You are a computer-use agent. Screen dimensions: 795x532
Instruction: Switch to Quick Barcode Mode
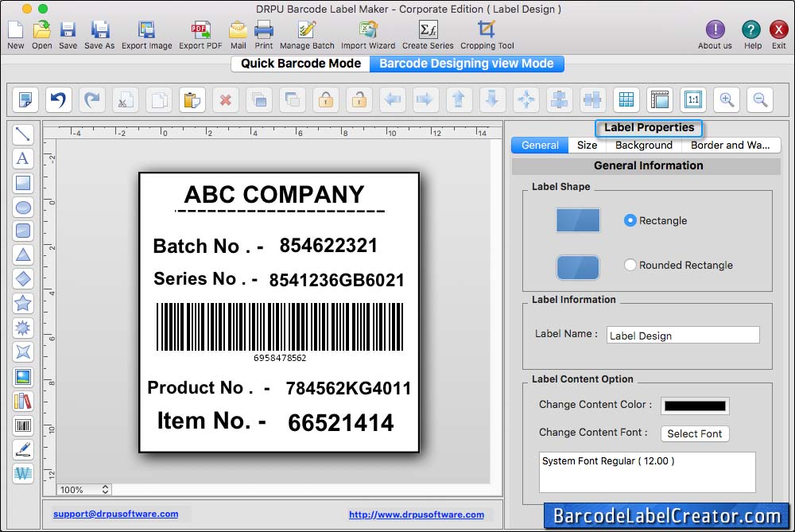click(x=301, y=64)
